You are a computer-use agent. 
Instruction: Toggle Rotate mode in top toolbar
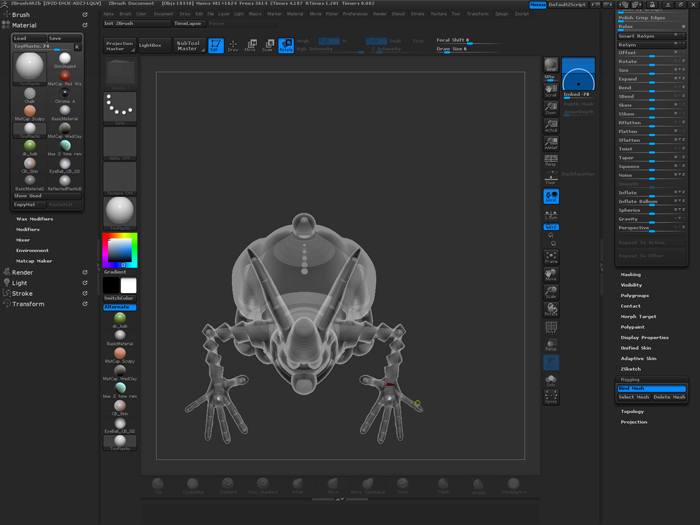(286, 45)
